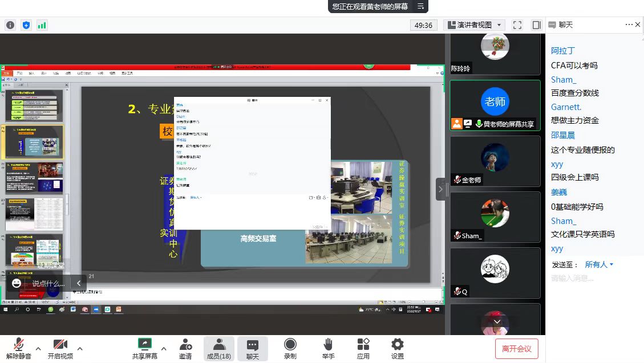Open the 所有人 recipient dropdown

pyautogui.click(x=600, y=264)
